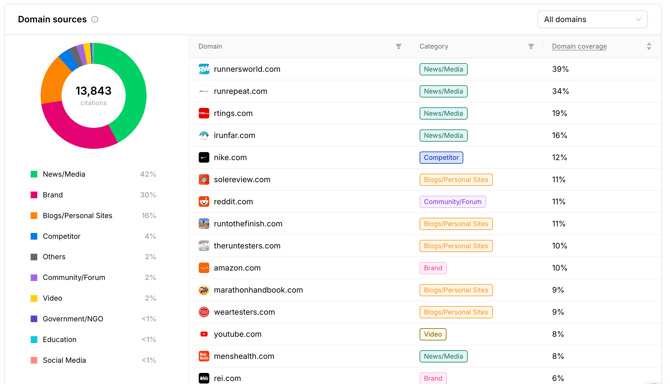
Task: Click the Competitor tag on nike.com row
Action: tap(441, 157)
